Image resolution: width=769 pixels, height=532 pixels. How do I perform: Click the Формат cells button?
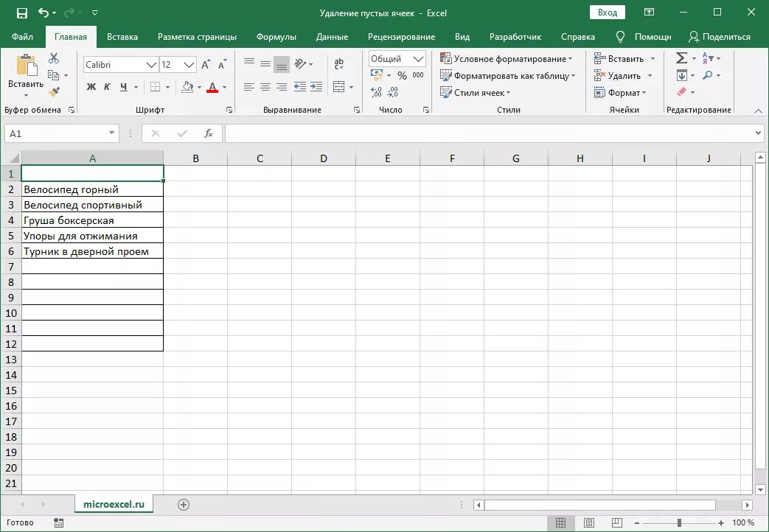click(620, 93)
